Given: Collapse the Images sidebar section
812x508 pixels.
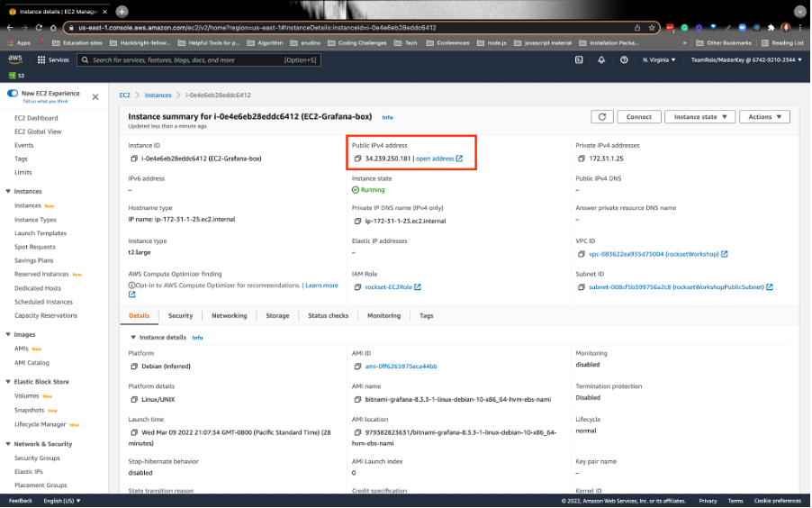Looking at the screenshot, I should point(8,334).
